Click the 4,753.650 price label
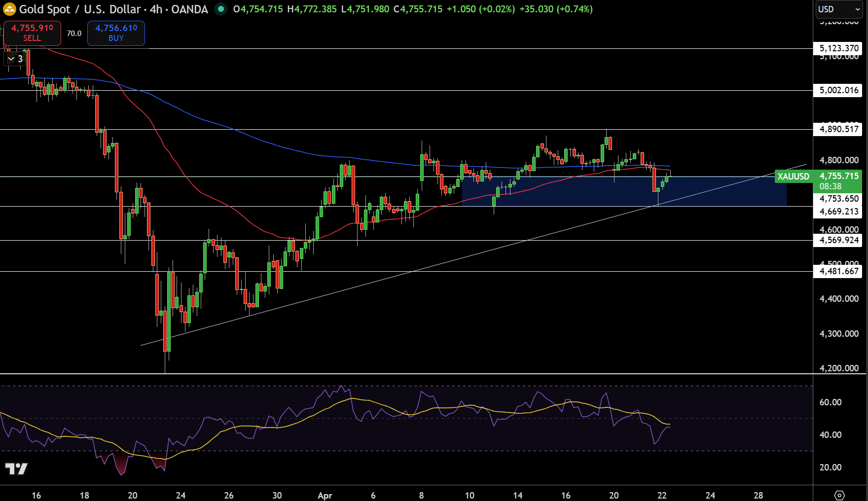The width and height of the screenshot is (868, 501). [838, 199]
